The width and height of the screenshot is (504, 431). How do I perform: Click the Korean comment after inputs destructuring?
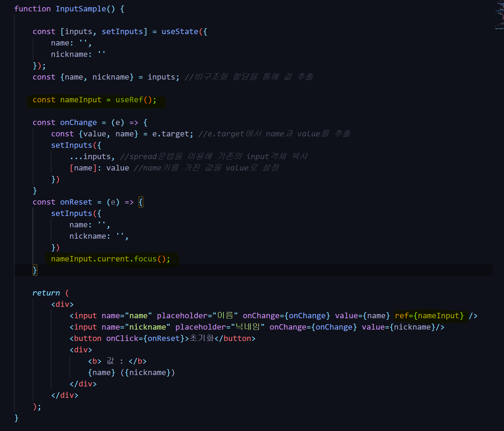[249, 77]
